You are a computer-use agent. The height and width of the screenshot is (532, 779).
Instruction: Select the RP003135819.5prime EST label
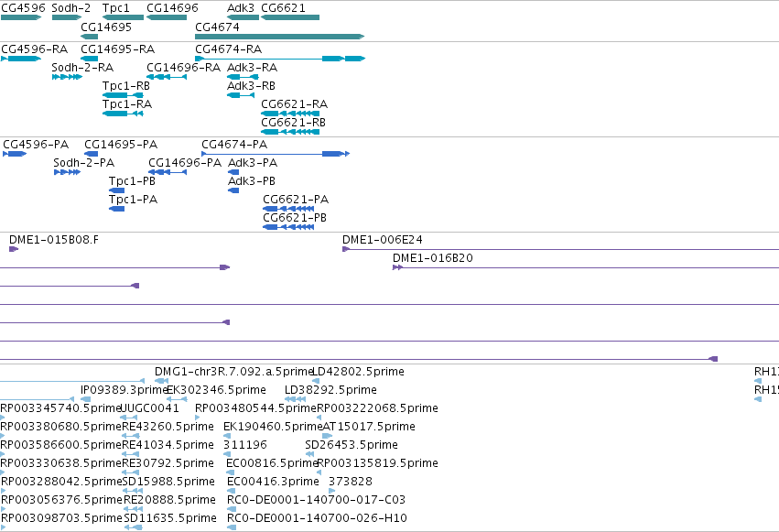pyautogui.click(x=377, y=463)
